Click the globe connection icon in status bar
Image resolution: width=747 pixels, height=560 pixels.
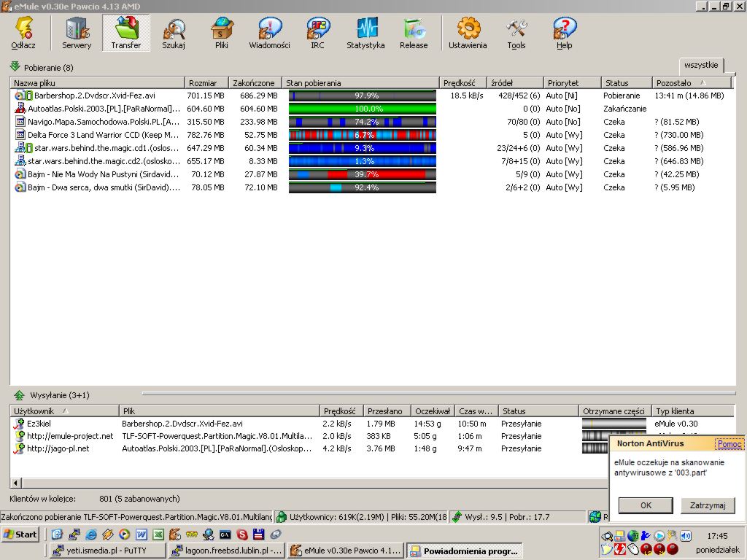[x=595, y=517]
